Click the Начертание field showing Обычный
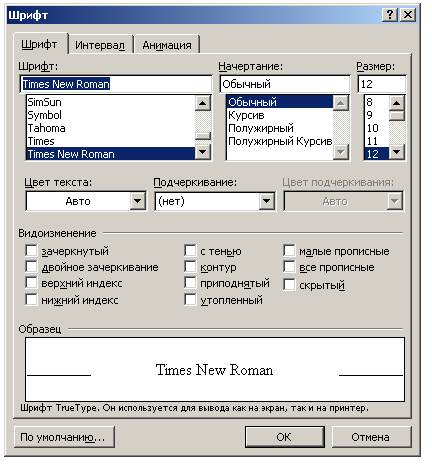The width and height of the screenshot is (432, 473). coord(285,84)
